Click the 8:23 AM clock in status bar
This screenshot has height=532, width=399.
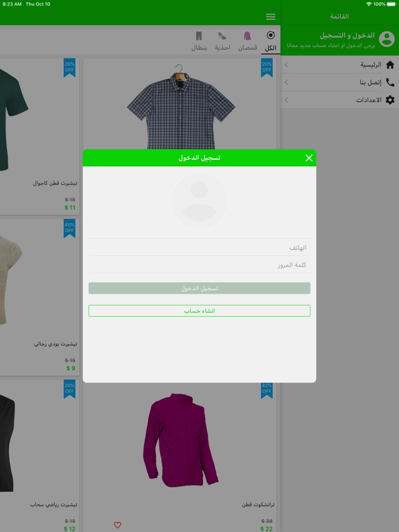[x=12, y=4]
